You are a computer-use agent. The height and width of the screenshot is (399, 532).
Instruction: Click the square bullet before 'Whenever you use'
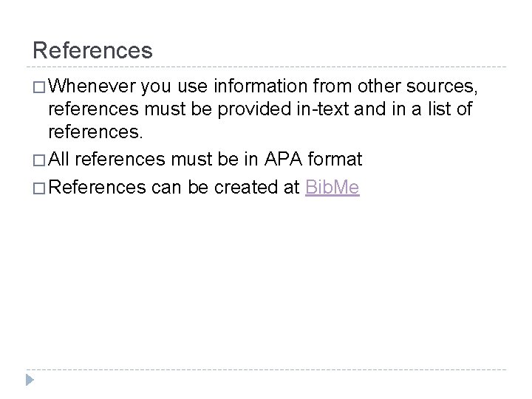point(39,87)
